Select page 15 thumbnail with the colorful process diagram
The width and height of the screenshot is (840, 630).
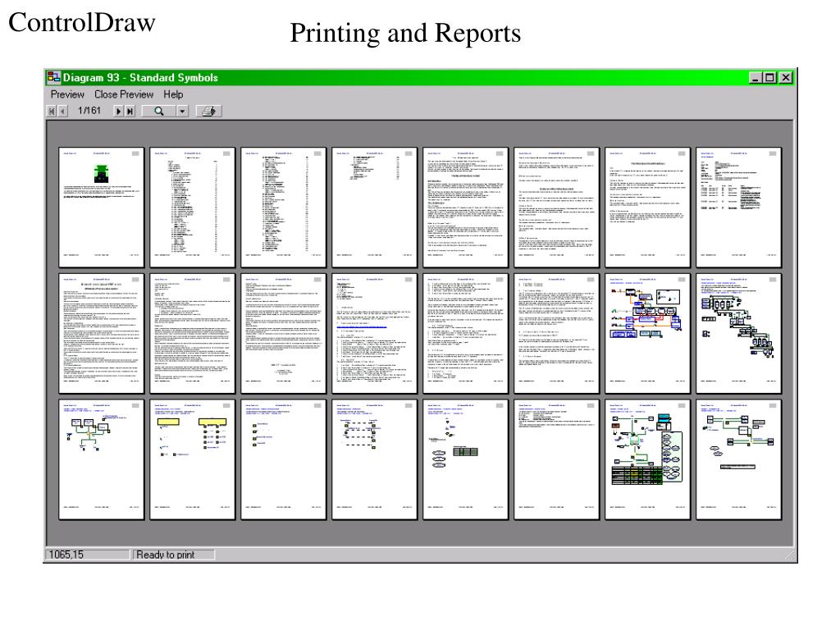click(x=648, y=334)
